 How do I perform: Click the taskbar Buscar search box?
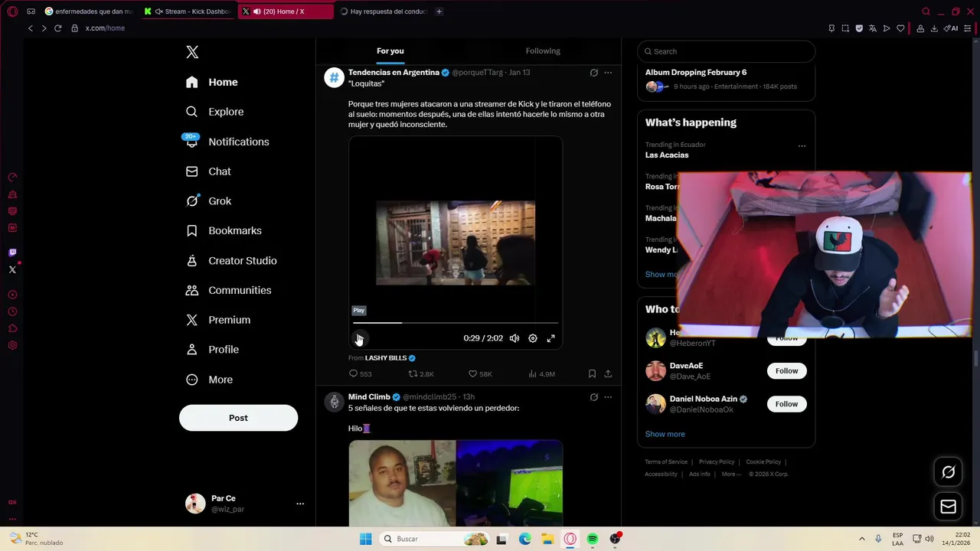pyautogui.click(x=435, y=539)
